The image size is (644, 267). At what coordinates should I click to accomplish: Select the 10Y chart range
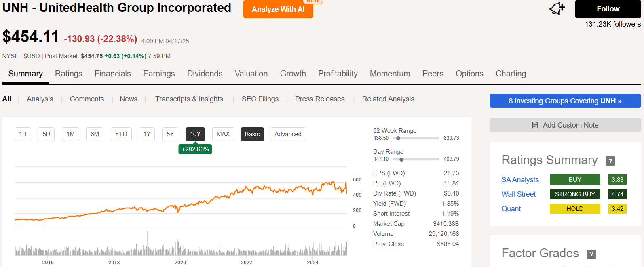(x=195, y=134)
